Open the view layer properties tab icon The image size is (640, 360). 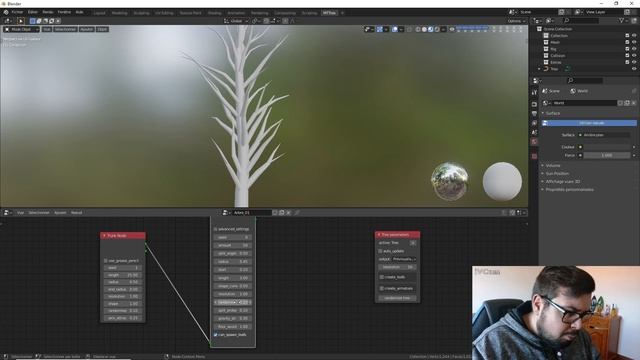click(534, 123)
